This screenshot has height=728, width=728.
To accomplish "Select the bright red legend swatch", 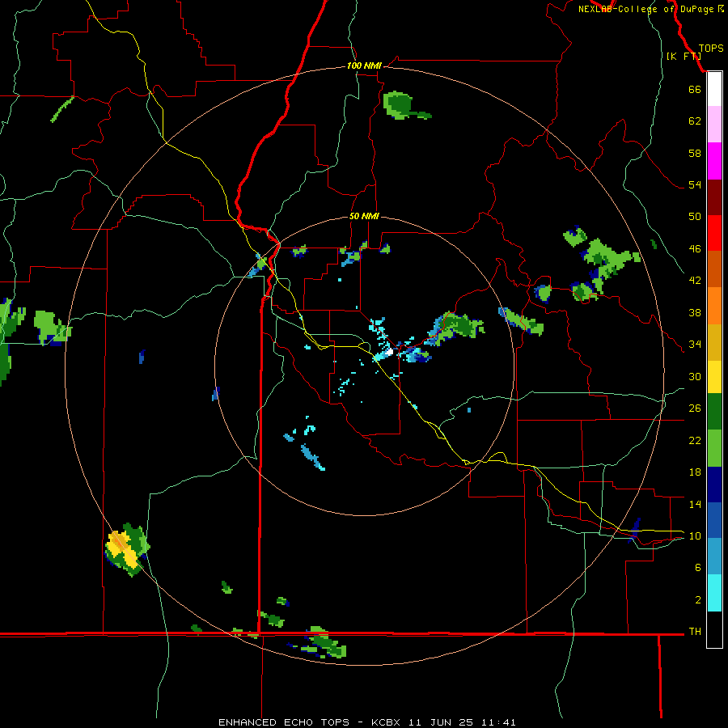I will pyautogui.click(x=714, y=233).
